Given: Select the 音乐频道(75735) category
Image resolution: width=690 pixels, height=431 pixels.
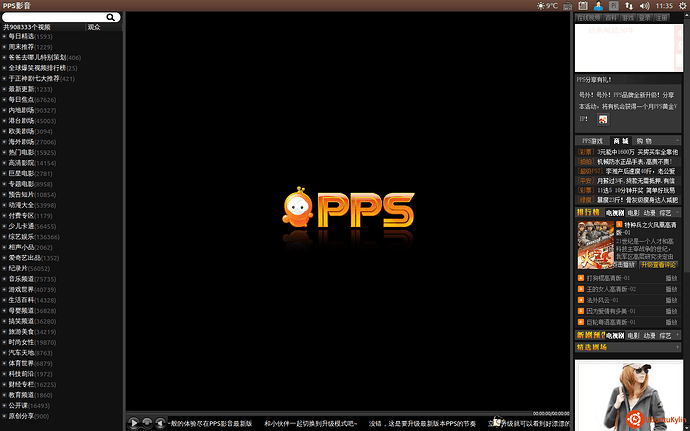Looking at the screenshot, I should coord(32,279).
